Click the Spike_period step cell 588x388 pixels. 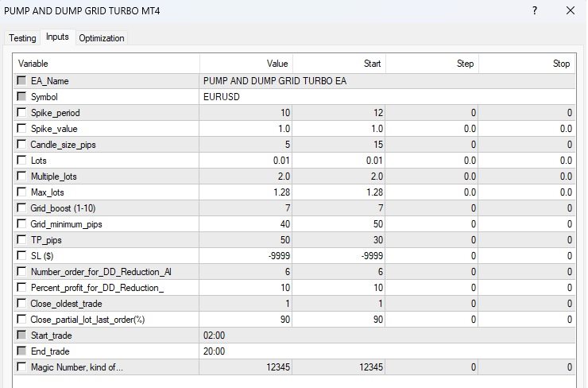point(431,113)
